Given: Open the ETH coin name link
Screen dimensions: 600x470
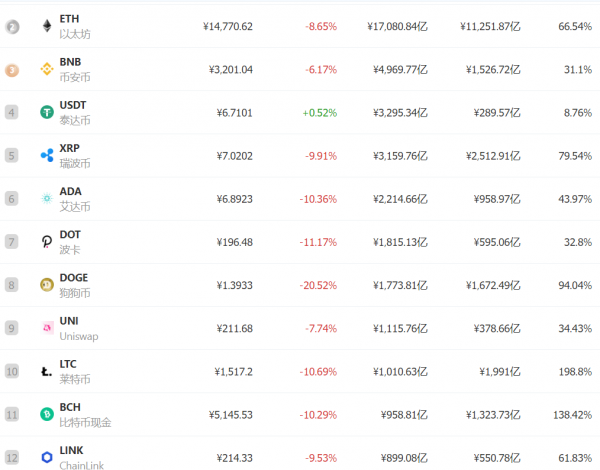Looking at the screenshot, I should click(x=69, y=19).
